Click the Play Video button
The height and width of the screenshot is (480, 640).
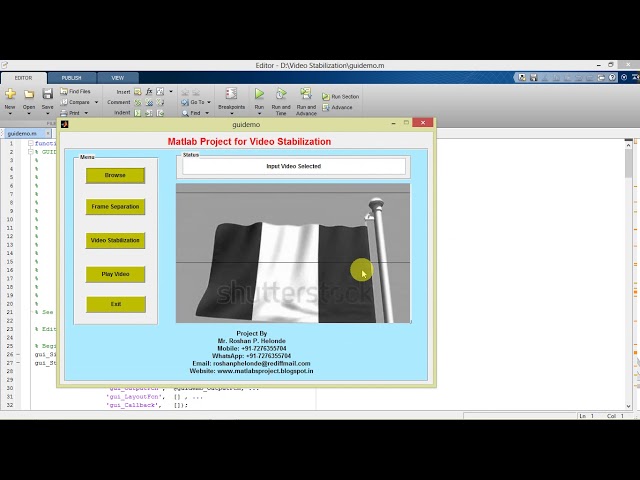(x=115, y=274)
